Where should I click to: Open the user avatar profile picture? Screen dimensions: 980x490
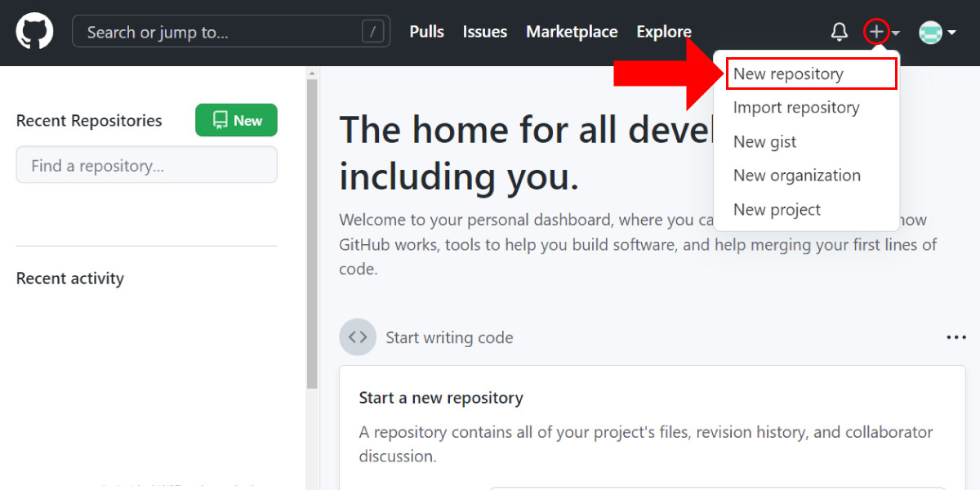tap(930, 33)
